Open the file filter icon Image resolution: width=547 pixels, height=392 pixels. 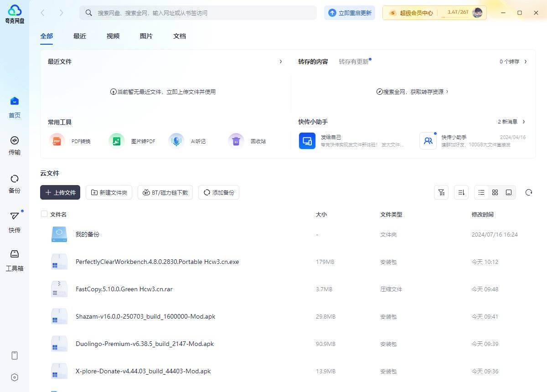(441, 192)
